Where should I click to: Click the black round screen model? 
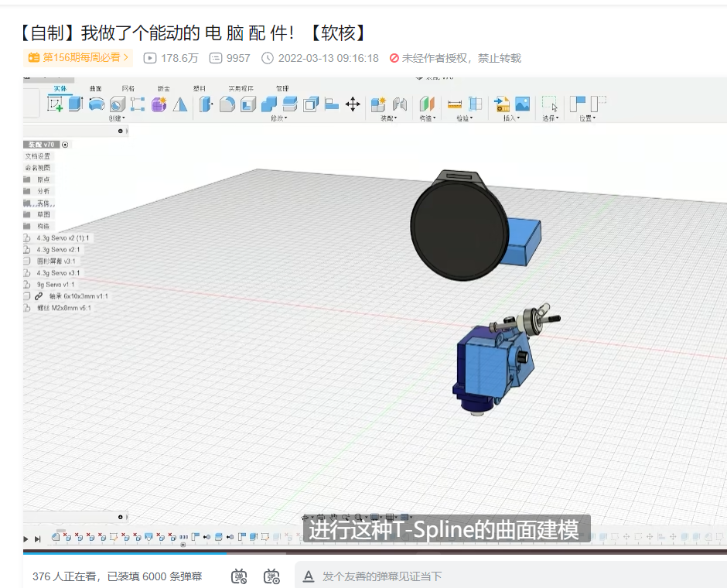pyautogui.click(x=459, y=230)
